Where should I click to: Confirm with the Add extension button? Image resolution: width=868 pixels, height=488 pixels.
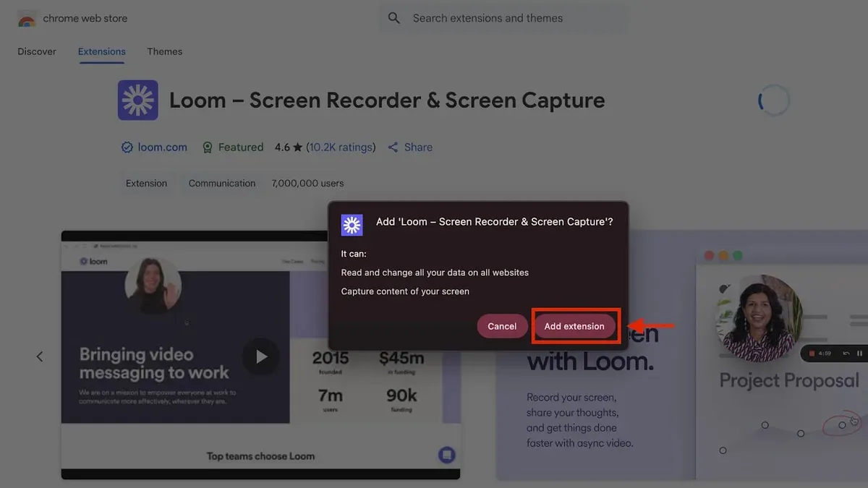pos(574,326)
